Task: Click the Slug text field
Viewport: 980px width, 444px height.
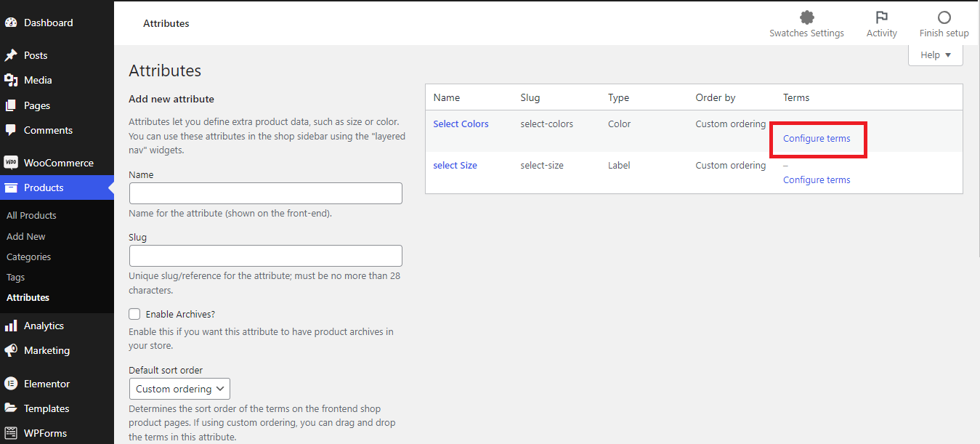Action: pyautogui.click(x=265, y=256)
